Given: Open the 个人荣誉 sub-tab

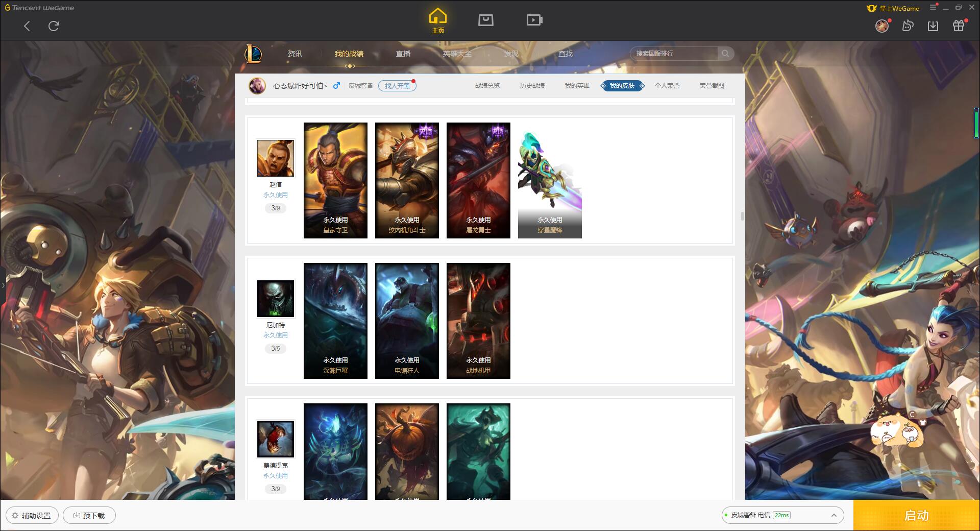Looking at the screenshot, I should (667, 86).
